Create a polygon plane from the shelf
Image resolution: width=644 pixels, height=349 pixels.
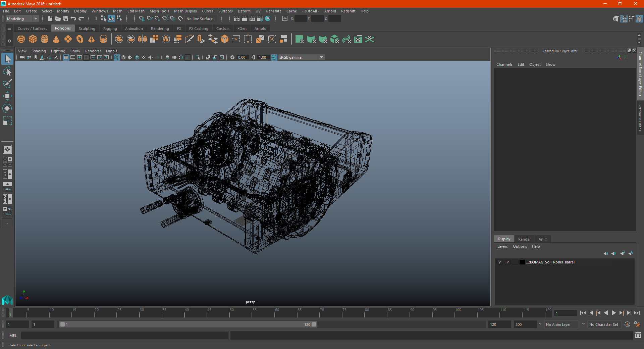pos(68,39)
